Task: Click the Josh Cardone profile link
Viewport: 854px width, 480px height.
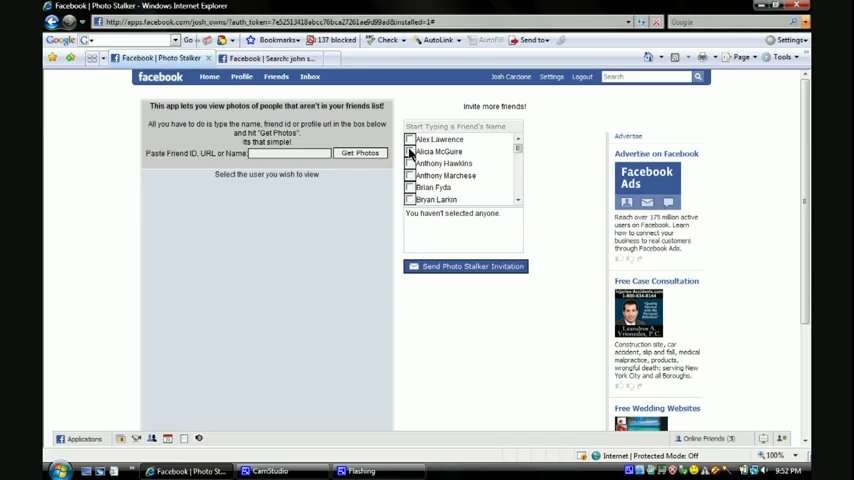Action: [510, 77]
